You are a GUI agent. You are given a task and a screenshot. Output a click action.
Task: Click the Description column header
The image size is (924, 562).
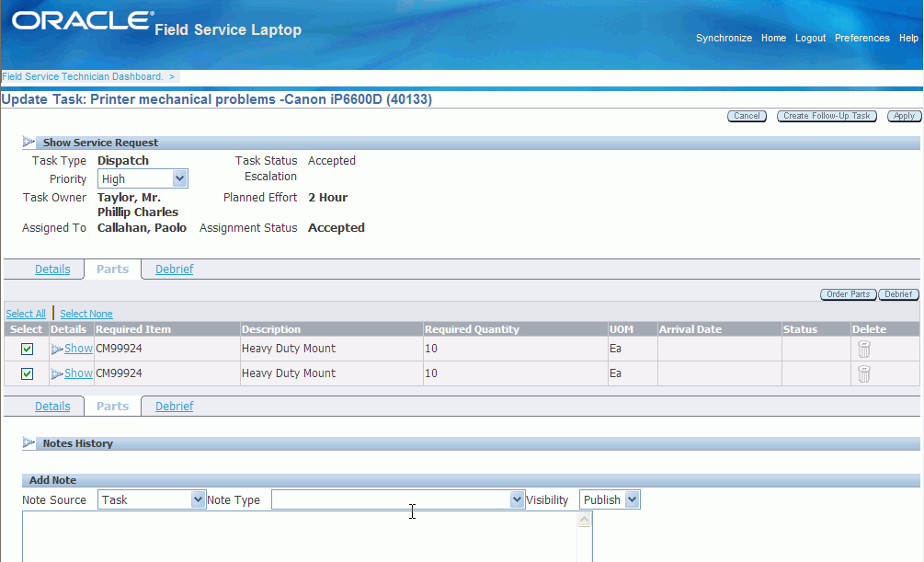click(271, 329)
